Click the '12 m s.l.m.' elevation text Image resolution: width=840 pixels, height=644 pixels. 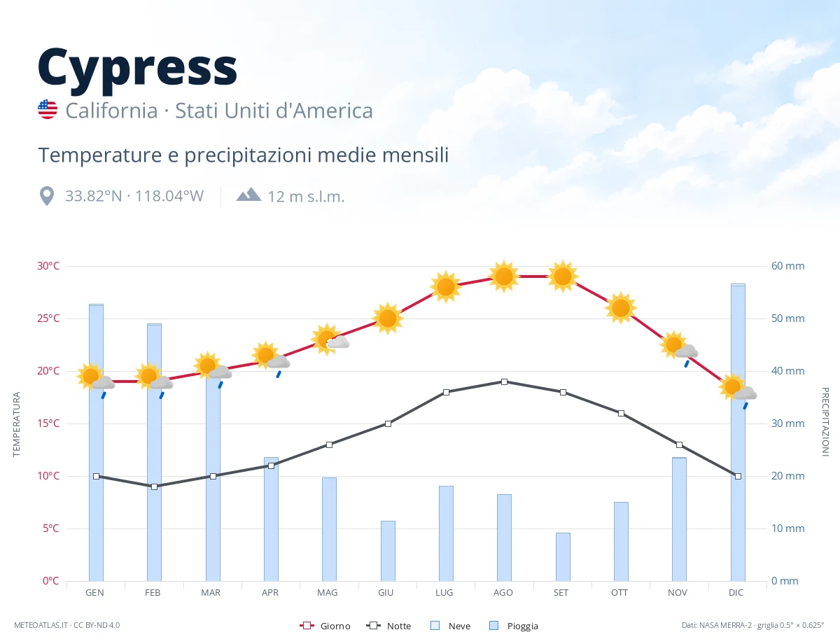(306, 196)
